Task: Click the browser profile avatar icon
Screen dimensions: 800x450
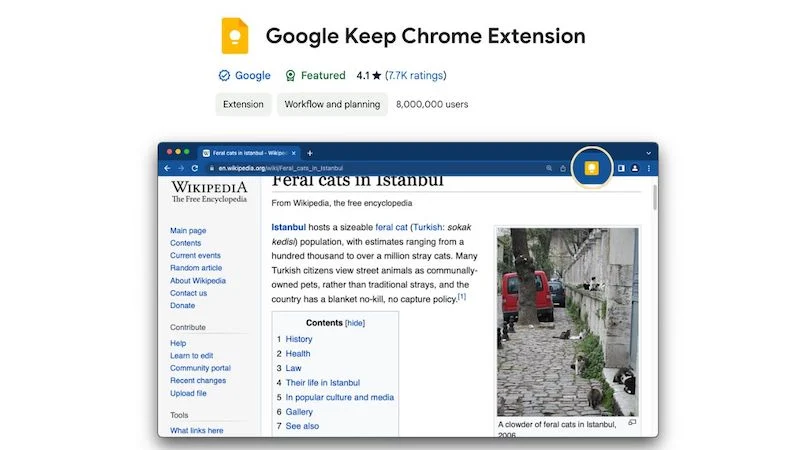Action: click(635, 168)
